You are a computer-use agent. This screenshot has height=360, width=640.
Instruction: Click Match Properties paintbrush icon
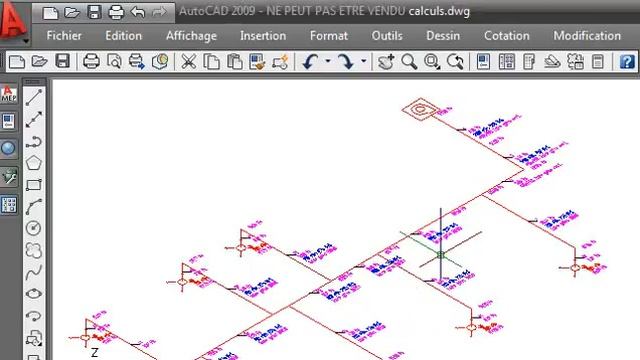[258, 62]
